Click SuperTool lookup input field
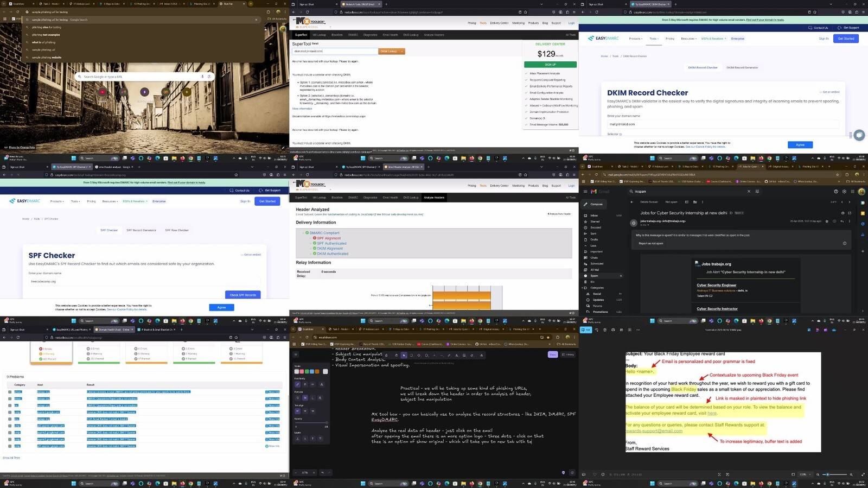 (335, 51)
